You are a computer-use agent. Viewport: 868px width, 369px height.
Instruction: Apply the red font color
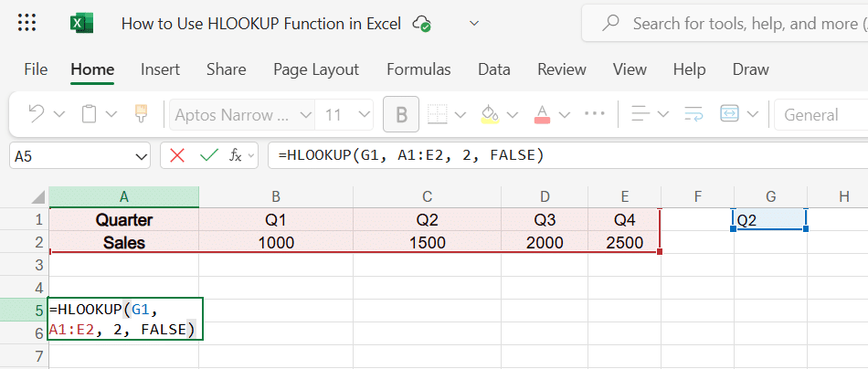[541, 114]
